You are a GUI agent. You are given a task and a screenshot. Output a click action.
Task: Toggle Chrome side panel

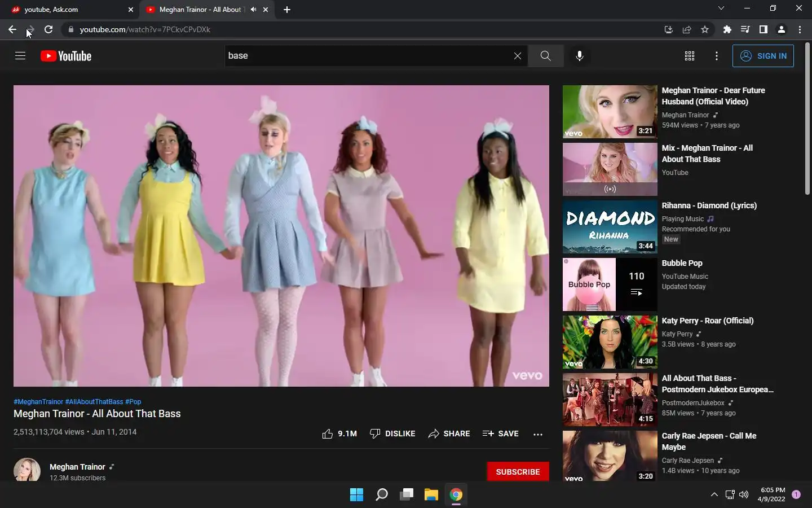coord(763,29)
